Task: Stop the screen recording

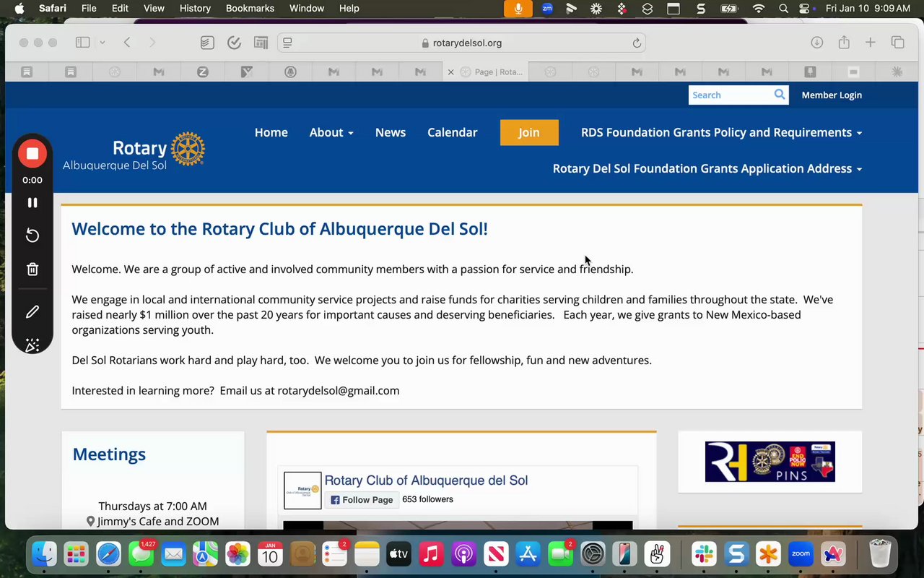Action: tap(32, 153)
